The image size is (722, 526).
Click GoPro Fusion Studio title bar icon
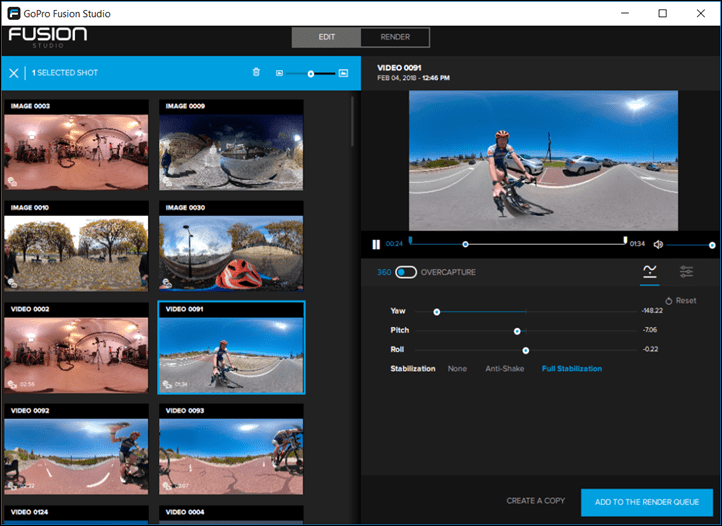tap(14, 13)
